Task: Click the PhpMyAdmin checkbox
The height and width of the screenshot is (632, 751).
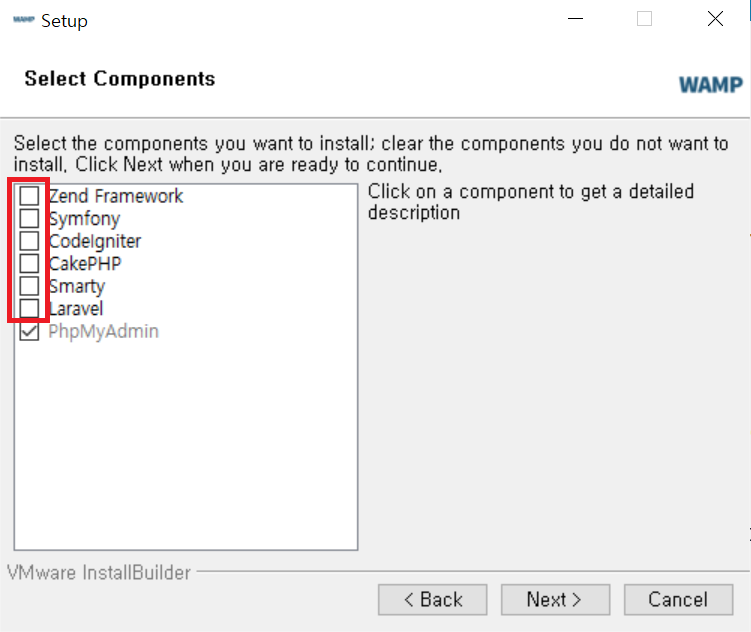Action: [30, 331]
